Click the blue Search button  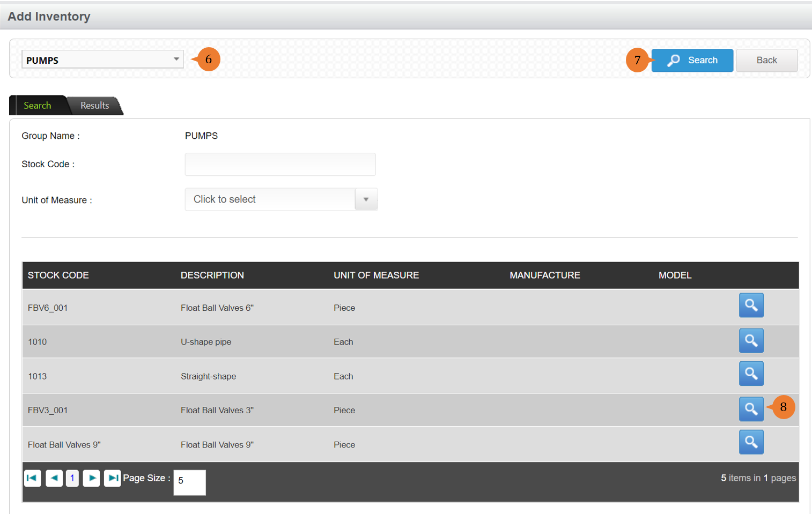click(692, 60)
